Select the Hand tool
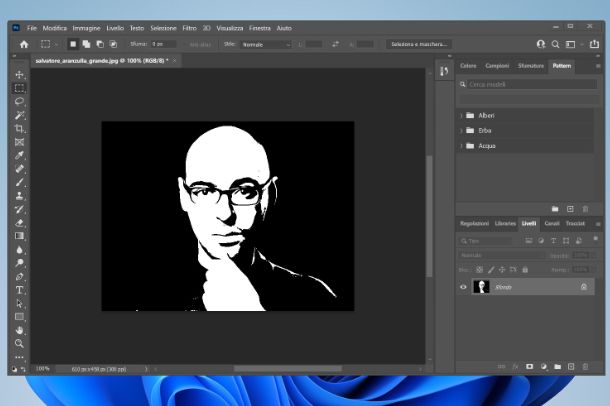 20,330
